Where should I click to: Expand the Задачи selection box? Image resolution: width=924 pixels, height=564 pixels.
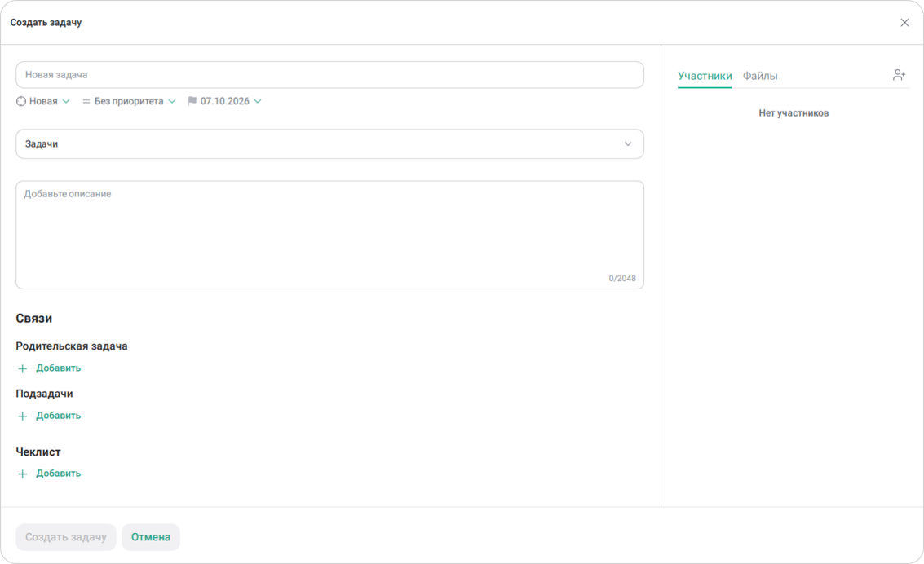(x=330, y=144)
